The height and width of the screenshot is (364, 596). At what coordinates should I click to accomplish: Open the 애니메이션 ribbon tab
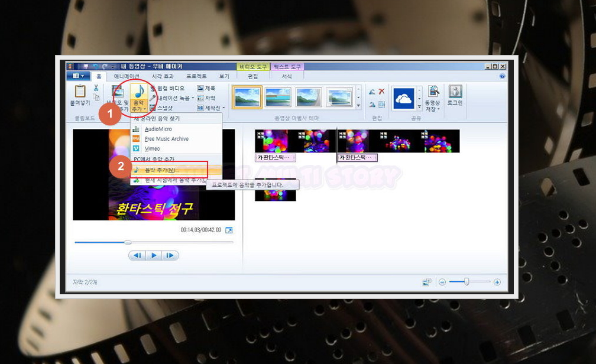(127, 76)
